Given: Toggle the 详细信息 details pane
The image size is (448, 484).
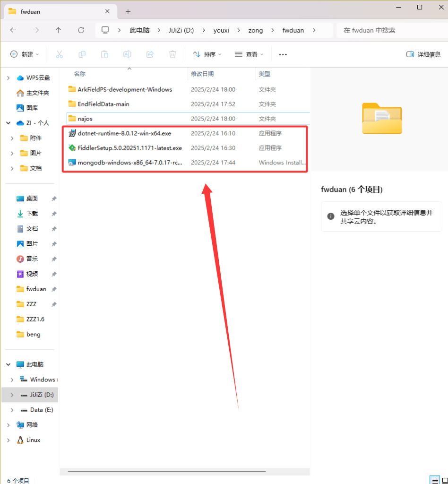Looking at the screenshot, I should (423, 54).
